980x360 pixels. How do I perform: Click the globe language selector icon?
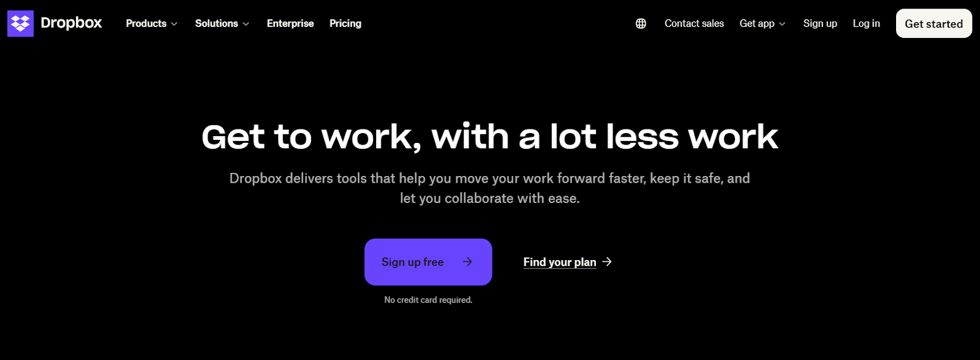pos(641,23)
